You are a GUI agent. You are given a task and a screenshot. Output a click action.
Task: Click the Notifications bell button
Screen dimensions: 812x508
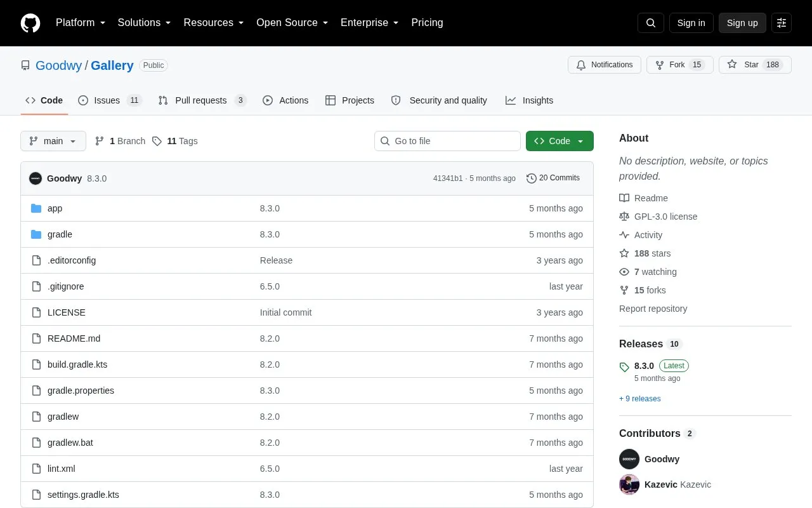[x=605, y=65]
